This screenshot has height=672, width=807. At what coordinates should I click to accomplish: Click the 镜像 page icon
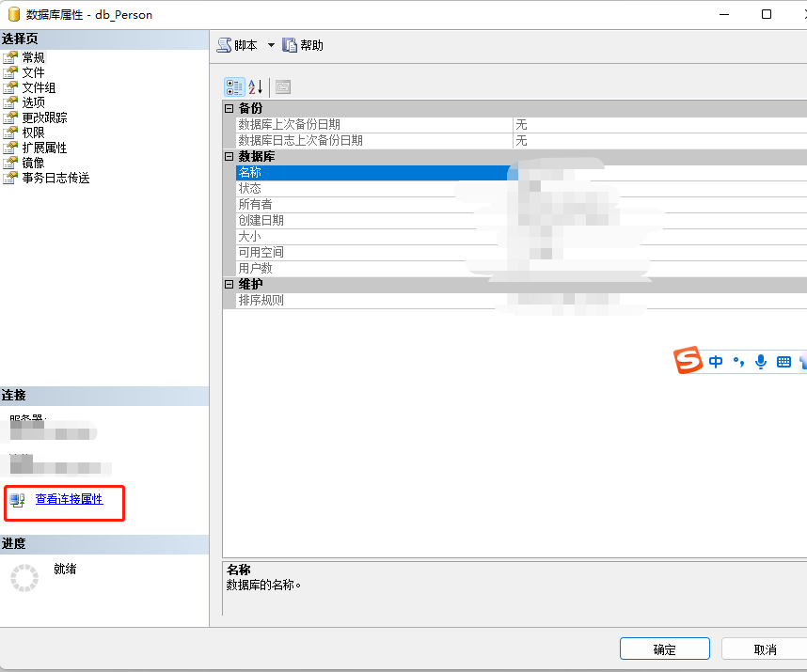pos(10,163)
